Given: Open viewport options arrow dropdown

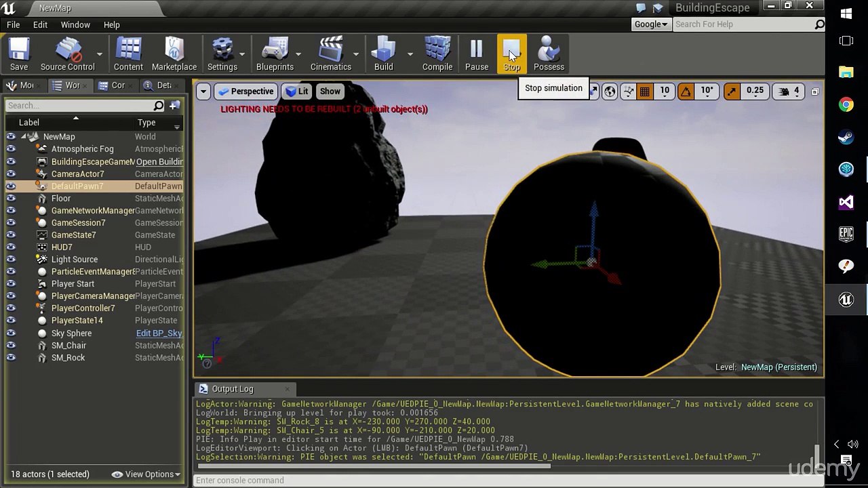Looking at the screenshot, I should pos(203,91).
